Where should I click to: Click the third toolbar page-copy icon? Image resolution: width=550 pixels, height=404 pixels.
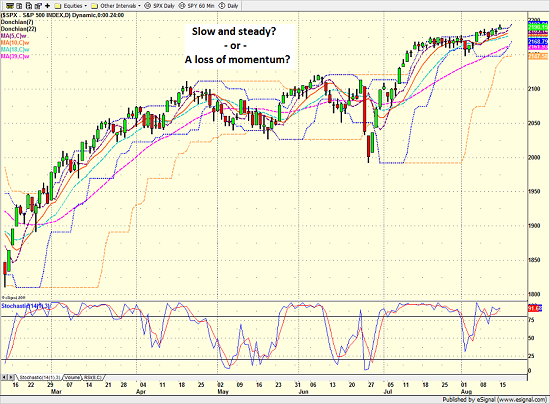[x=29, y=6]
